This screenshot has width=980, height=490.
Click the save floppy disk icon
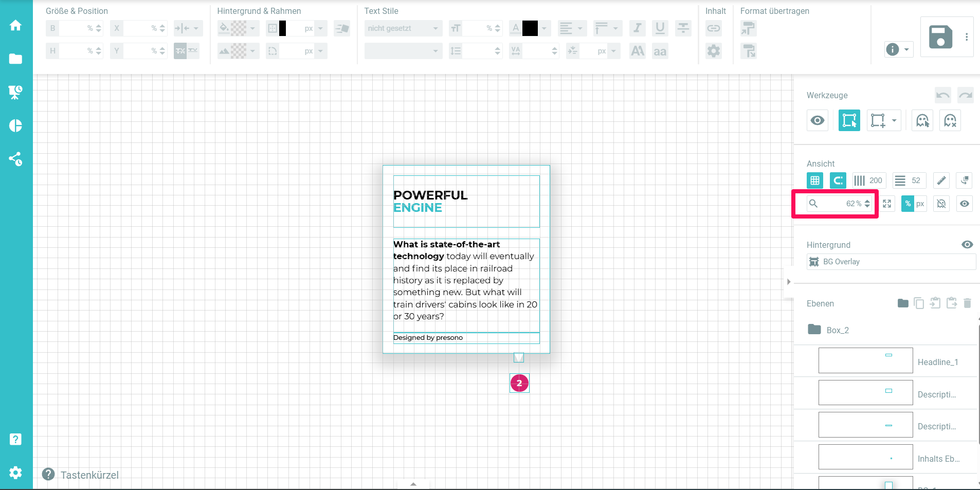(x=940, y=37)
